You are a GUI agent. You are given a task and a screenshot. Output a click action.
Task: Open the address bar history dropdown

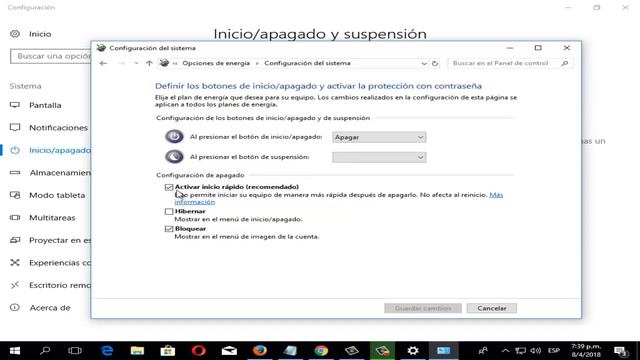(x=424, y=64)
